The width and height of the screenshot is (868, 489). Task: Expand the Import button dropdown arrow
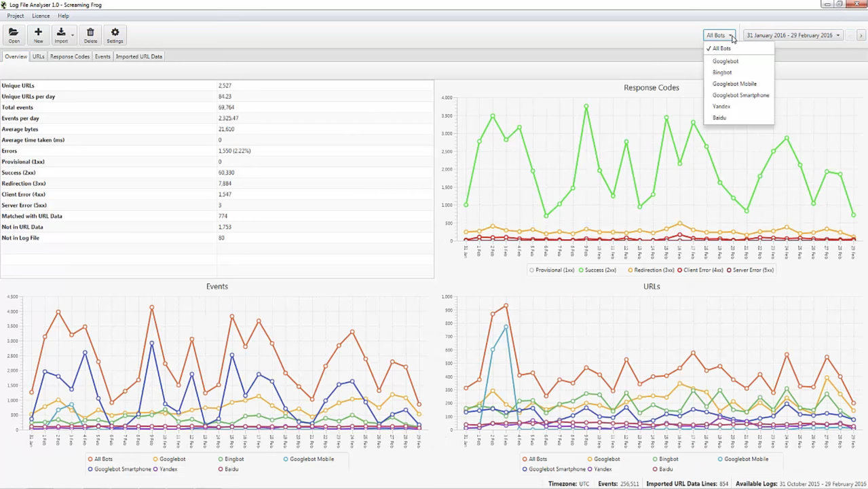point(73,35)
